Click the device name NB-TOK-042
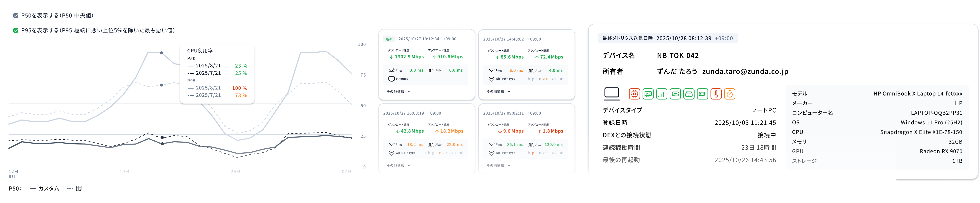980x203 pixels. (x=678, y=56)
